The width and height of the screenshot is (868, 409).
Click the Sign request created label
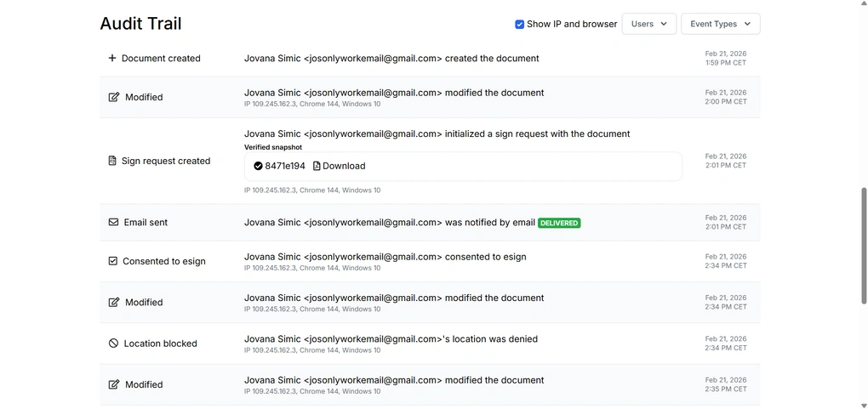(x=166, y=161)
